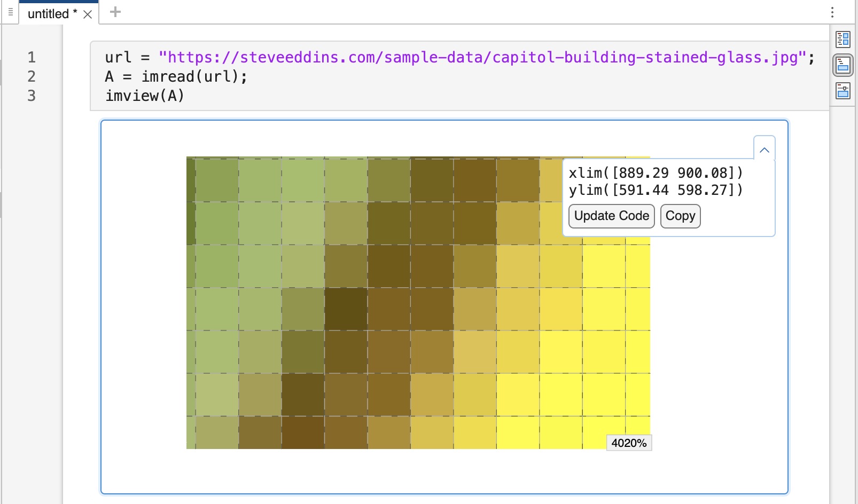Click the hide code view icon

click(843, 91)
